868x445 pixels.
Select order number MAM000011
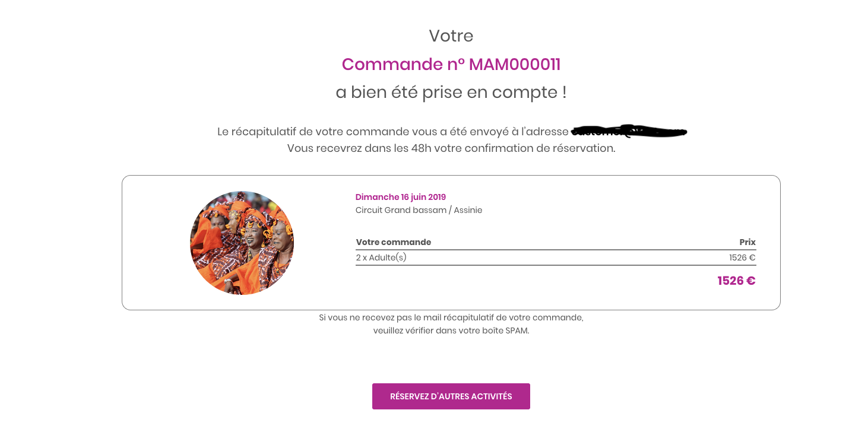click(x=514, y=65)
